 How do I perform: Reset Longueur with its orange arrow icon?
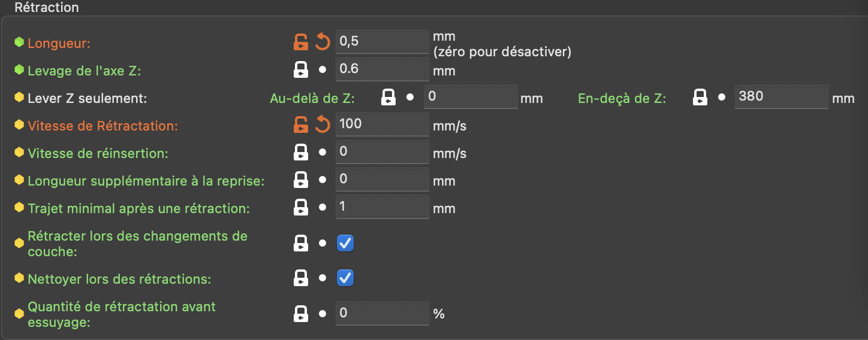pos(323,42)
